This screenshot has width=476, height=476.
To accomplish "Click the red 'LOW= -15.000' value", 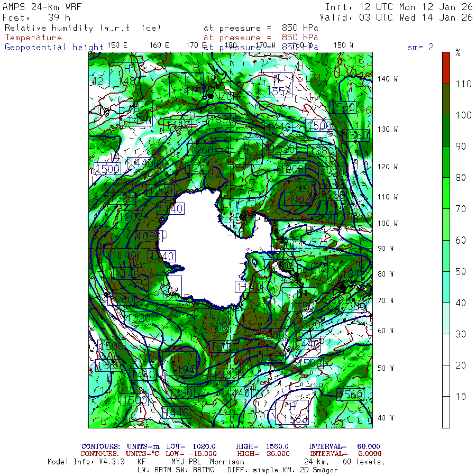I will pyautogui.click(x=191, y=454).
